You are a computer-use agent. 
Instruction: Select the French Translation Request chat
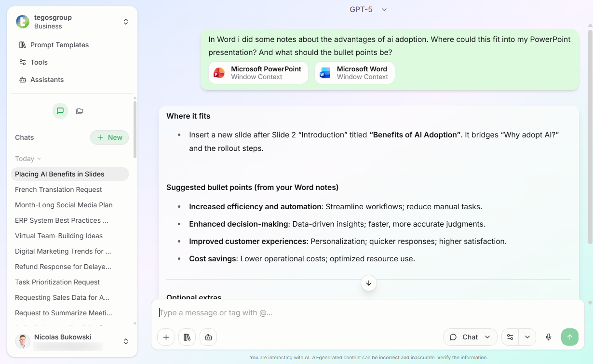coord(58,189)
